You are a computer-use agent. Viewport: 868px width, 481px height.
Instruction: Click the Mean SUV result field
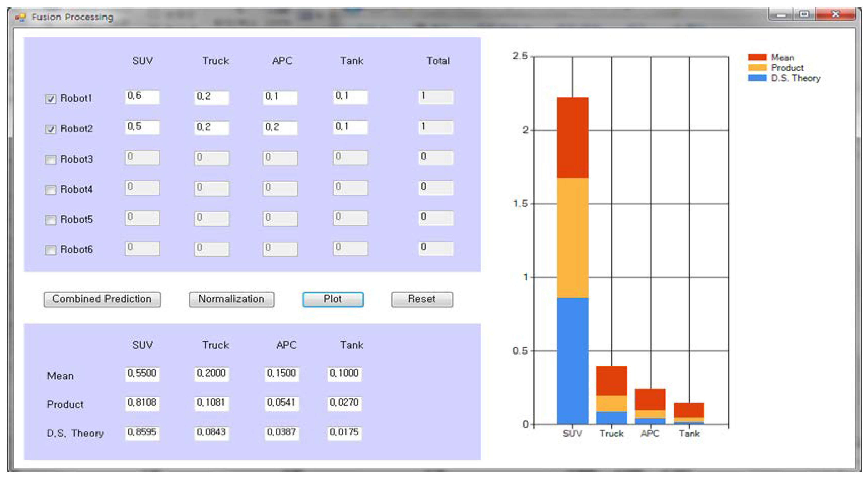[142, 374]
